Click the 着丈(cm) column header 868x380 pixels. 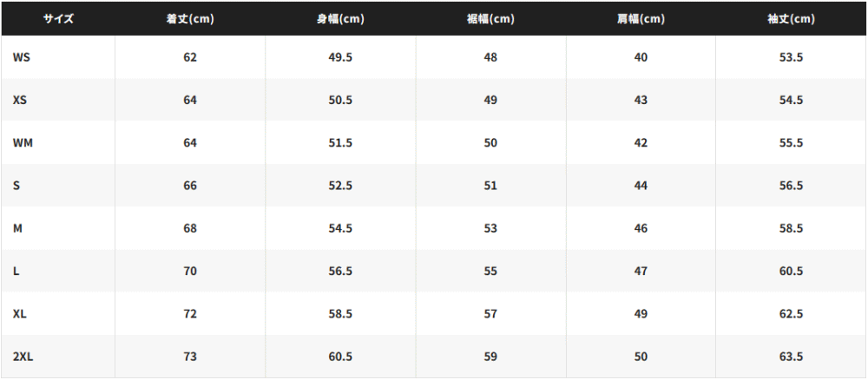pyautogui.click(x=190, y=19)
